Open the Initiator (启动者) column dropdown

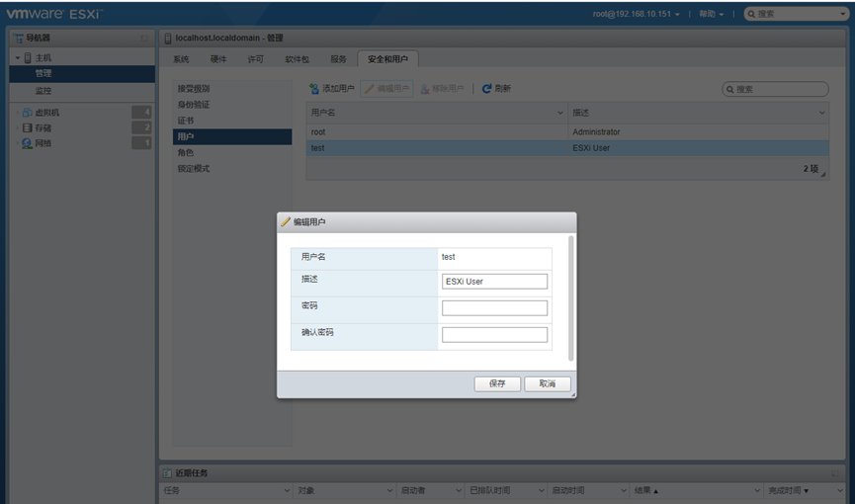[x=459, y=490]
